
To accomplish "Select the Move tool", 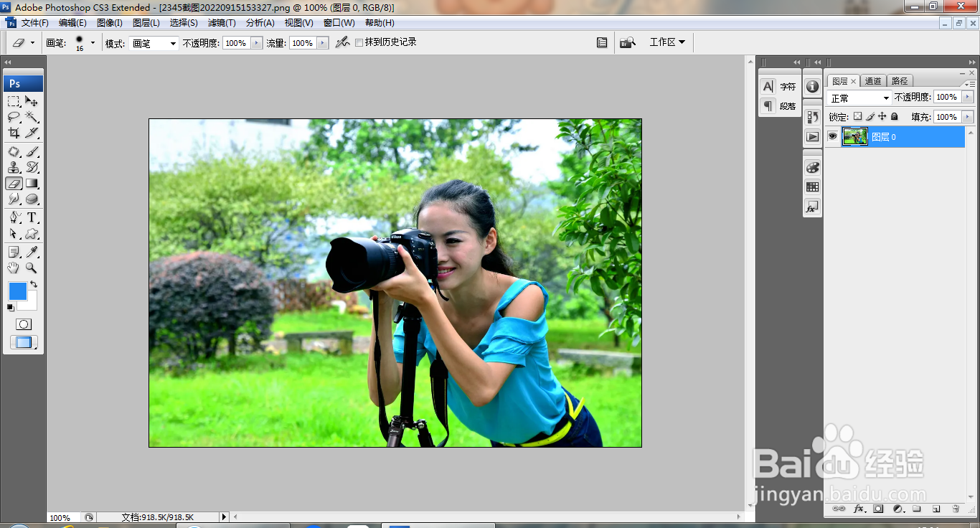I will tap(32, 101).
